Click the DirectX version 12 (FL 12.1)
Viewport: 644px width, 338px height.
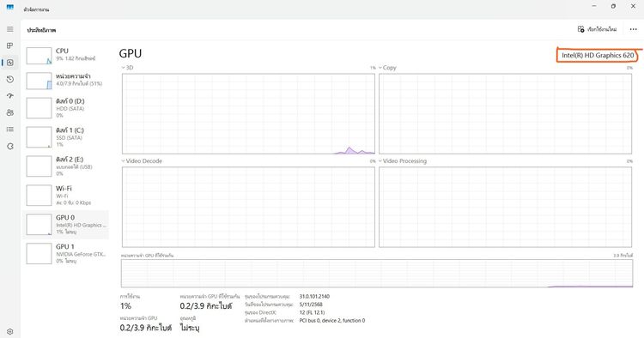click(313, 312)
